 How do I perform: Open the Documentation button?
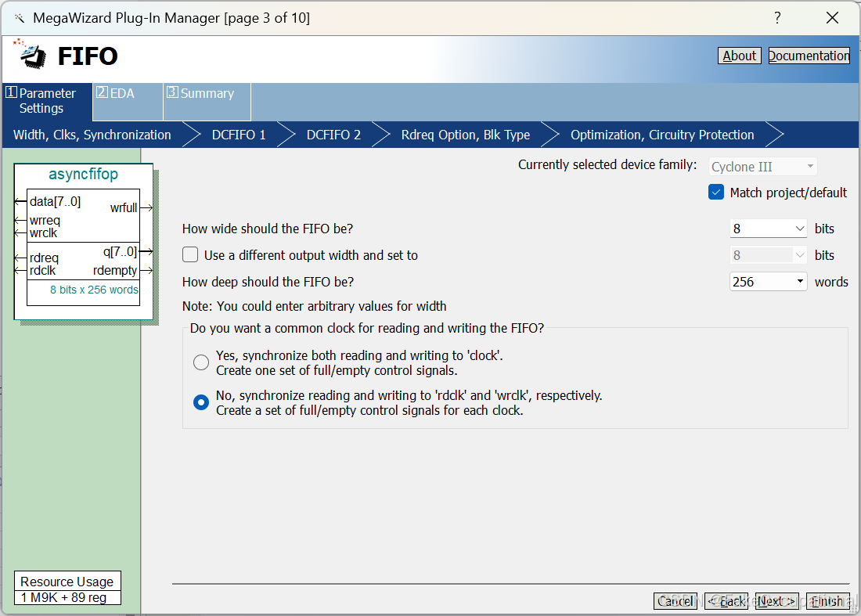809,56
